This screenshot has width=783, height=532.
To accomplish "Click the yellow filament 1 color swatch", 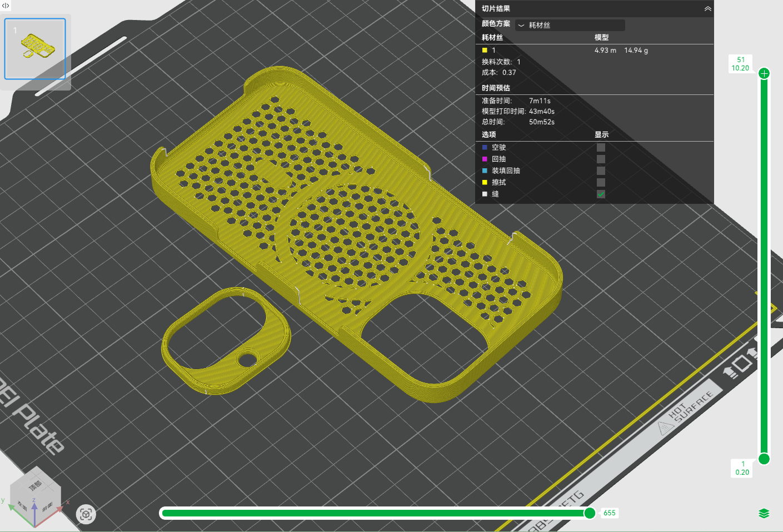I will pyautogui.click(x=485, y=51).
